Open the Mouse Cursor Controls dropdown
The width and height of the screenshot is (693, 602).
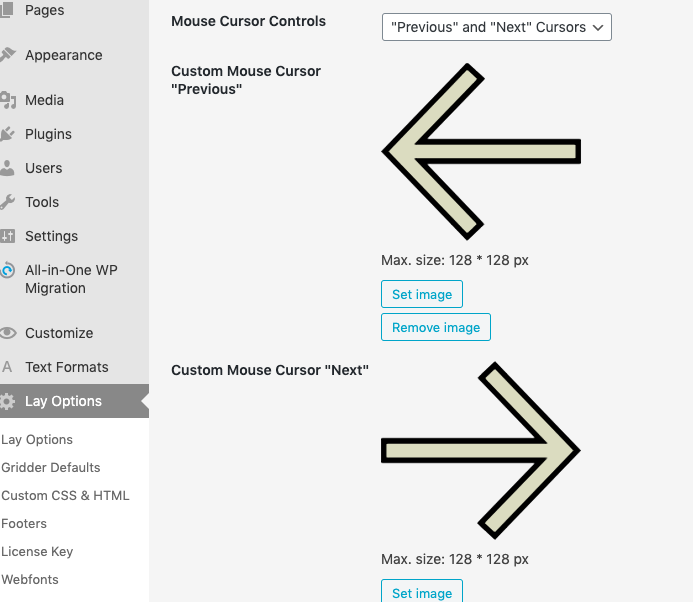pos(496,27)
